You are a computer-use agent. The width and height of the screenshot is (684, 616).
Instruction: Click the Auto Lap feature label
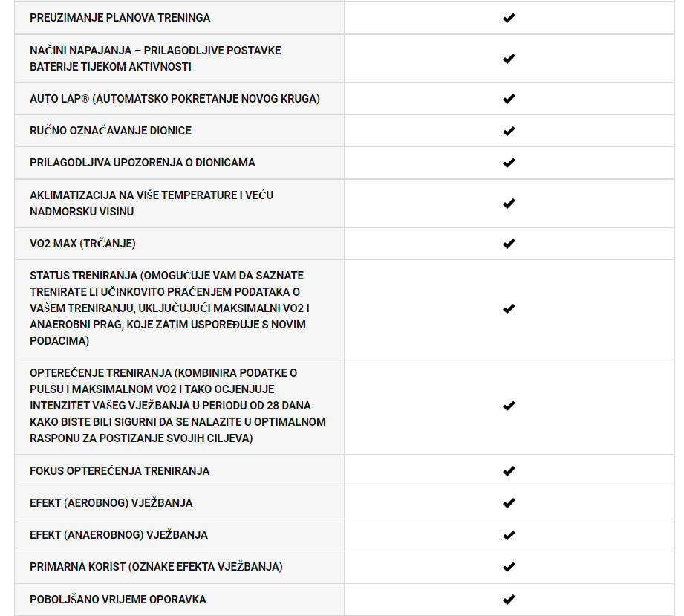point(175,99)
